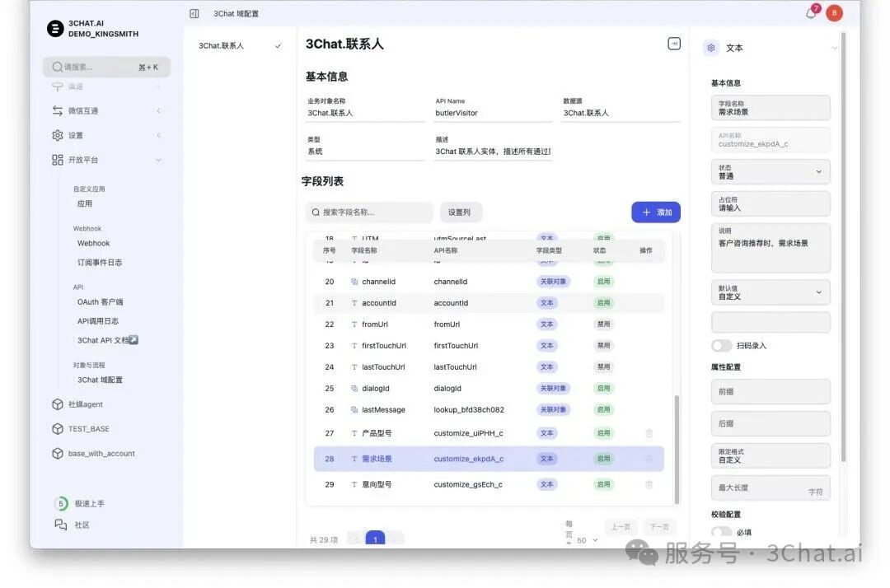The width and height of the screenshot is (890, 588).
Task: Open the 限定格式 自定义 field
Action: (771, 456)
